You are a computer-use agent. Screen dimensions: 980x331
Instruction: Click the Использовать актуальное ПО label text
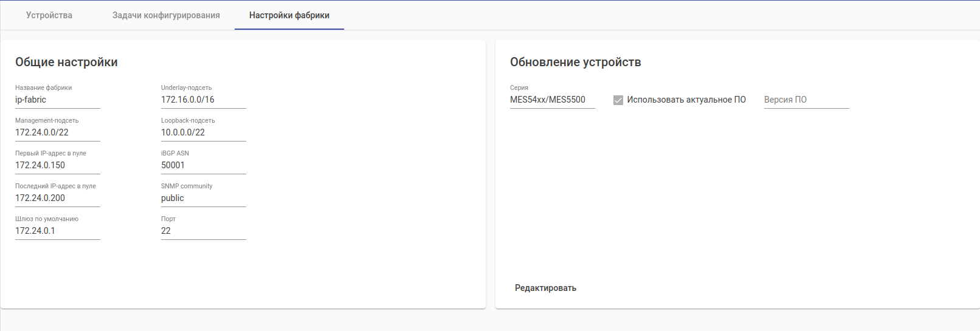click(x=686, y=100)
